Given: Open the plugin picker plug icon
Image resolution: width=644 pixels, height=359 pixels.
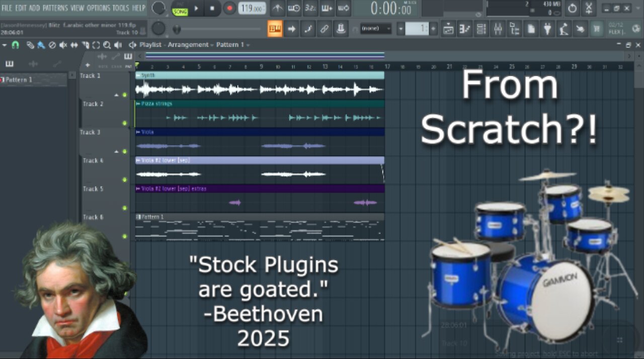Looking at the screenshot, I should pos(547,29).
